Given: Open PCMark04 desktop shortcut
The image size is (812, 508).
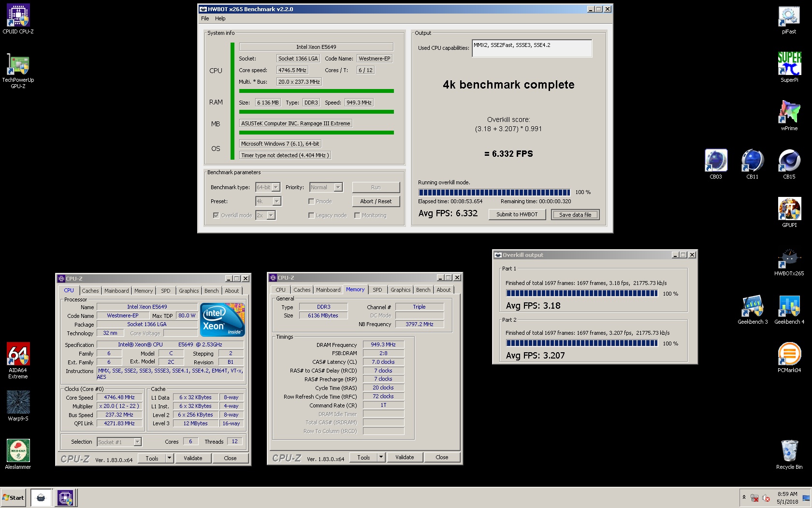Looking at the screenshot, I should [789, 358].
